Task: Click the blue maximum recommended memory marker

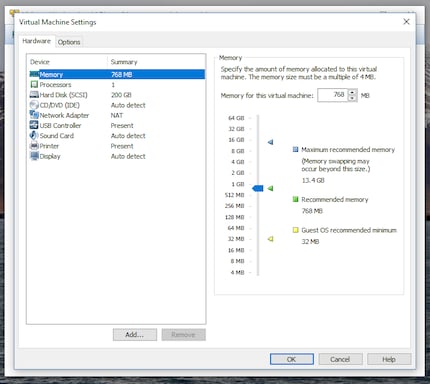Action: point(270,142)
